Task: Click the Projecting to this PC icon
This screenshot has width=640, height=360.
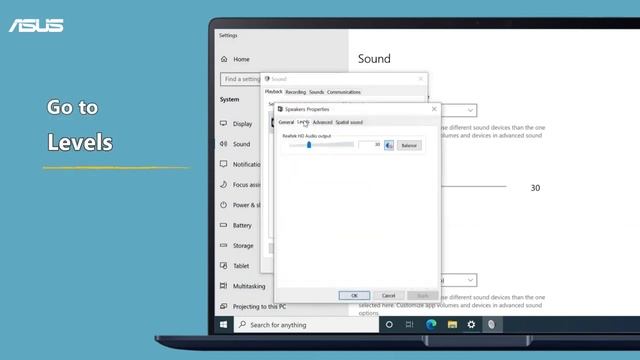Action: click(223, 306)
